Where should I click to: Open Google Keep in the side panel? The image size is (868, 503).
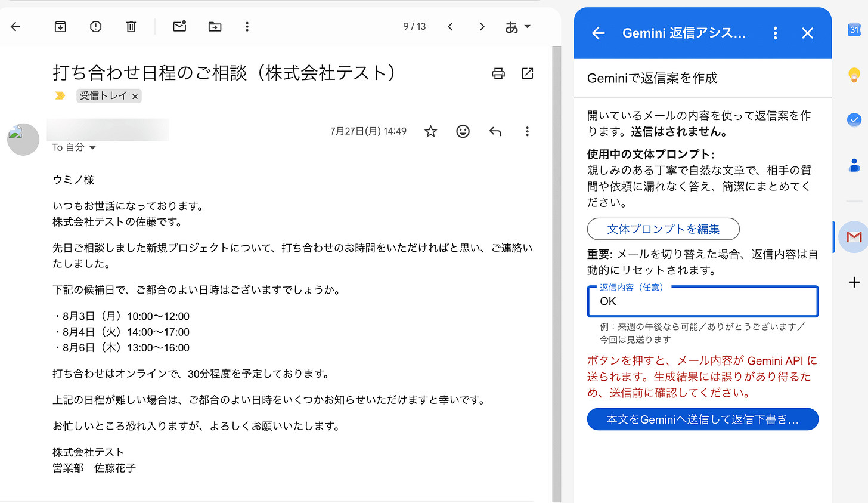(854, 75)
